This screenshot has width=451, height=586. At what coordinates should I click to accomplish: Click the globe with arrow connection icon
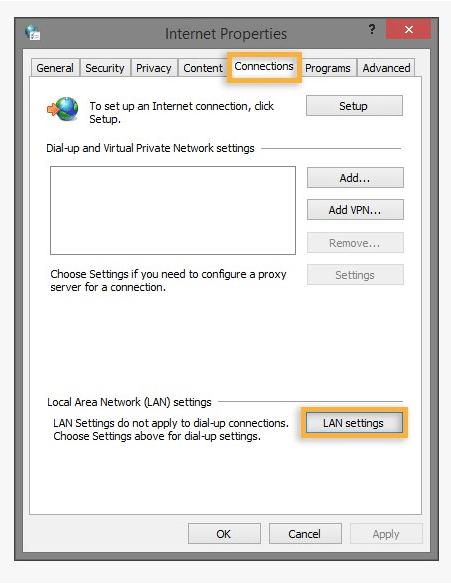pos(62,109)
